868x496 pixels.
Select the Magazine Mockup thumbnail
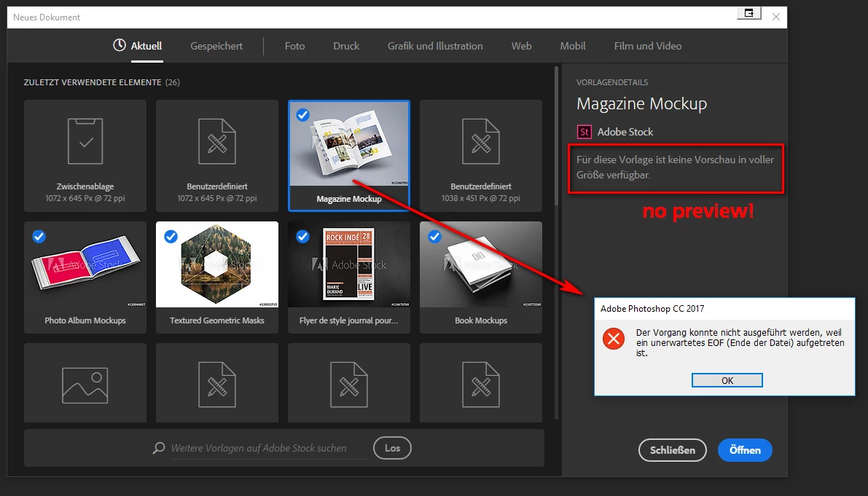pyautogui.click(x=349, y=143)
